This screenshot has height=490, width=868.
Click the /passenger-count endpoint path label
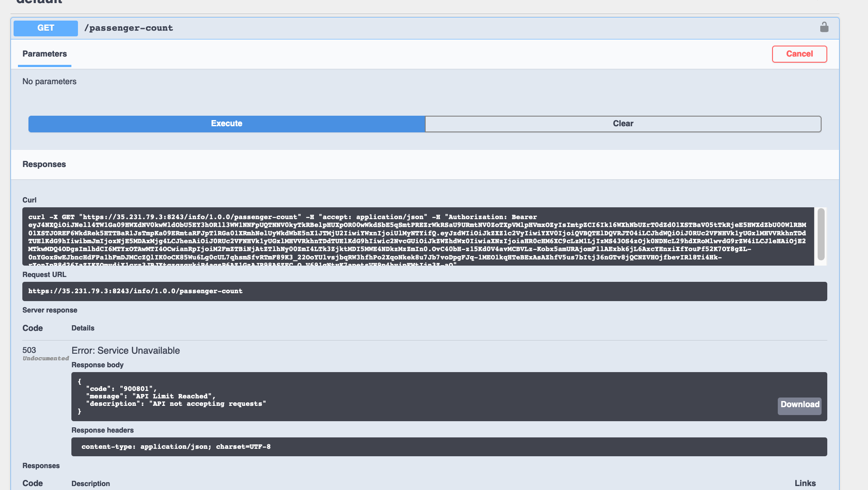click(x=129, y=28)
